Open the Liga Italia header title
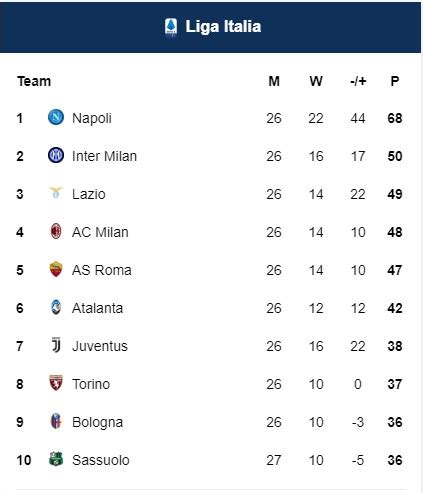Viewport: 423px width, 493px height. (223, 27)
